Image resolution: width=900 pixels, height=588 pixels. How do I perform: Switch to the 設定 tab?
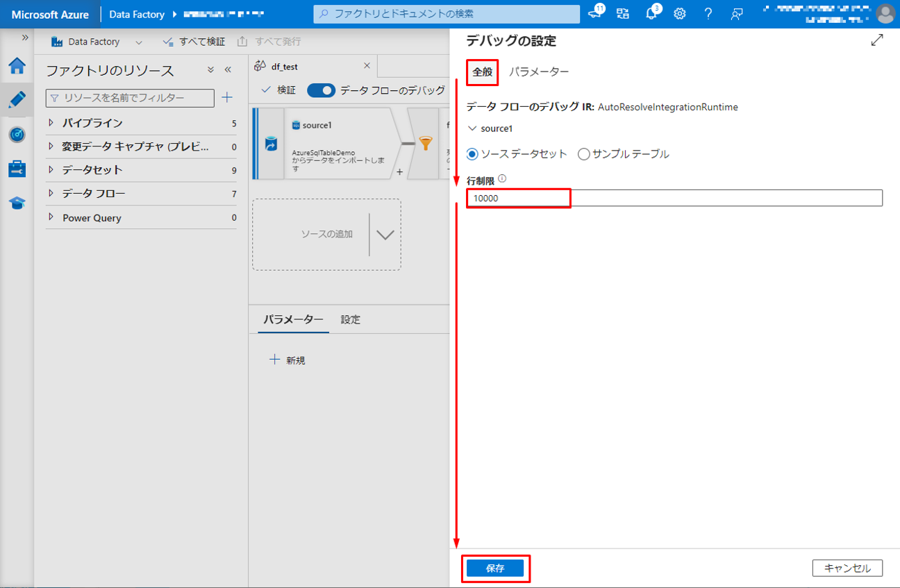[x=350, y=319]
